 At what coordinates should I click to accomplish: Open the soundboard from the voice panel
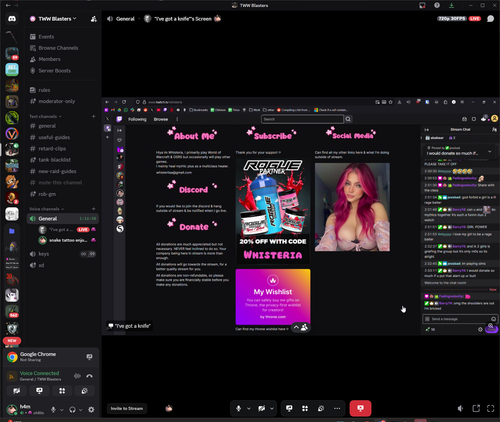pyautogui.click(x=84, y=391)
